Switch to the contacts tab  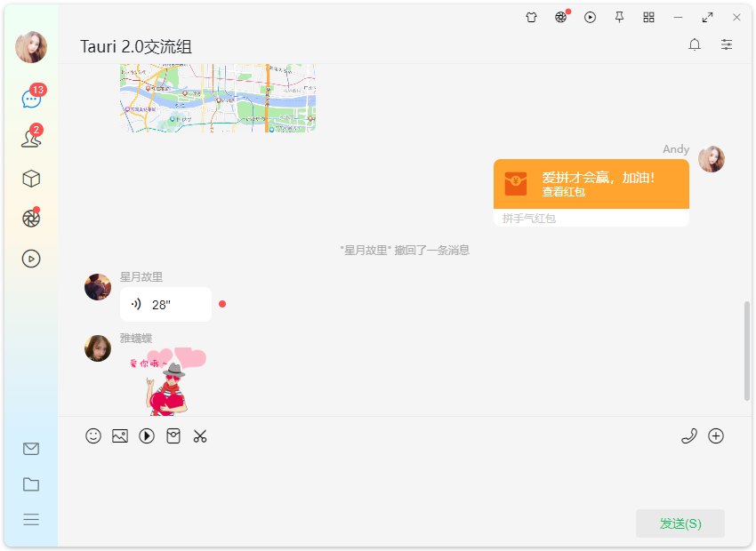pos(31,138)
